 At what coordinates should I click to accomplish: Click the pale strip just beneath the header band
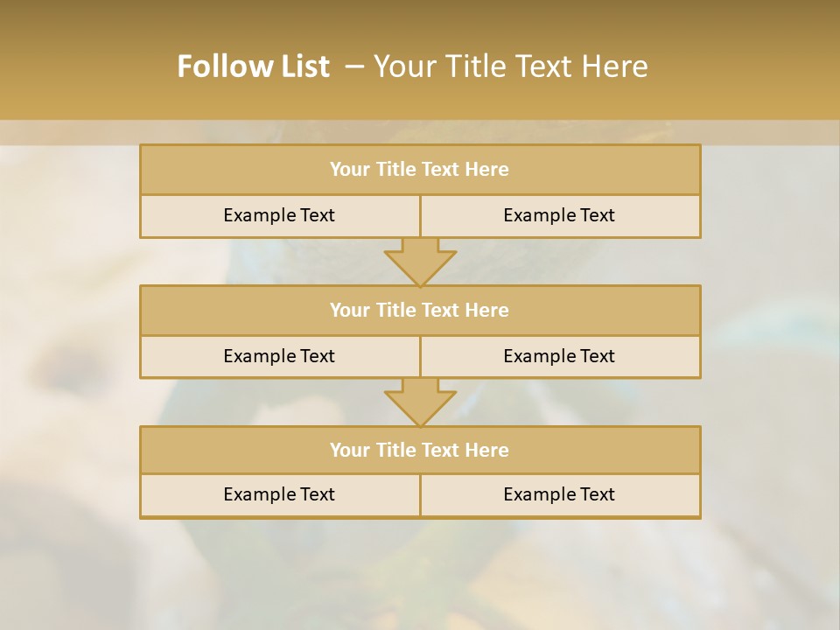[420, 132]
